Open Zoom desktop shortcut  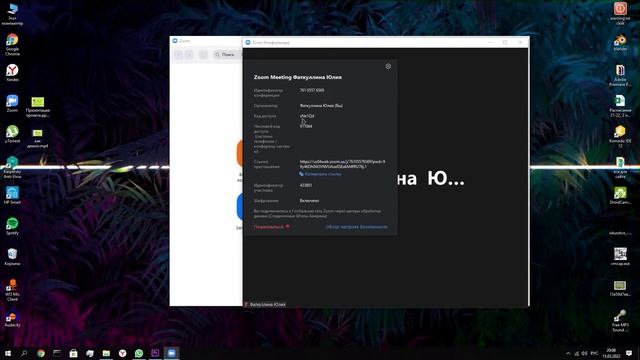(12, 103)
